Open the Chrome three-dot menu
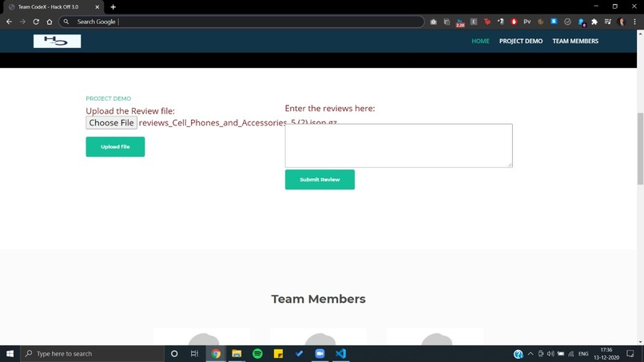Viewport: 644px width, 362px height. [634, 22]
